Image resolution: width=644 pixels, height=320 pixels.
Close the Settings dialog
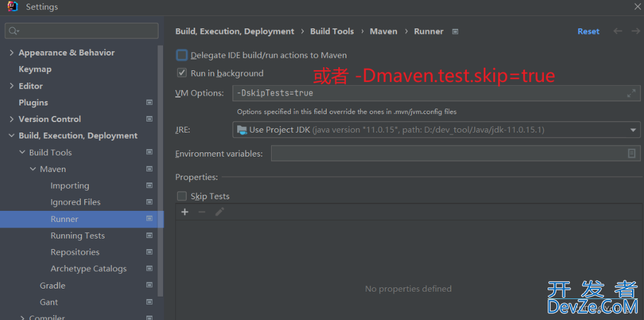click(x=637, y=6)
